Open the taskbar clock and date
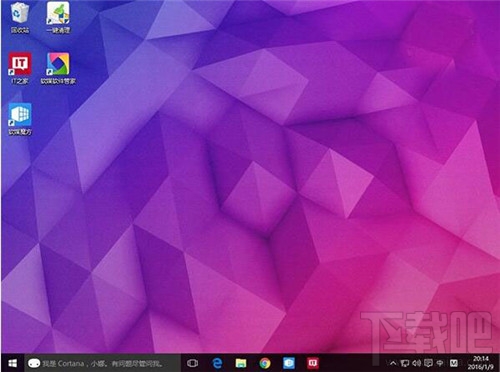500x372 pixels. point(480,363)
